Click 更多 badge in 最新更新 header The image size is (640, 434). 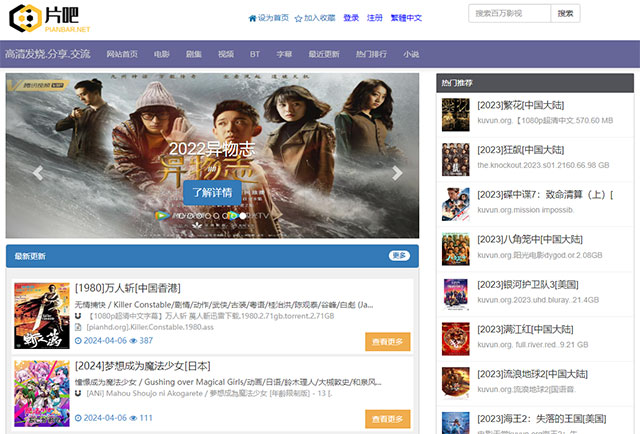(399, 256)
